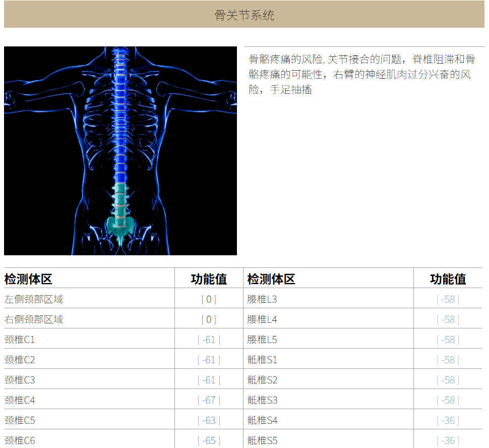Click the -65 value for 颈椎C6
The height and width of the screenshot is (448, 489).
(x=209, y=440)
